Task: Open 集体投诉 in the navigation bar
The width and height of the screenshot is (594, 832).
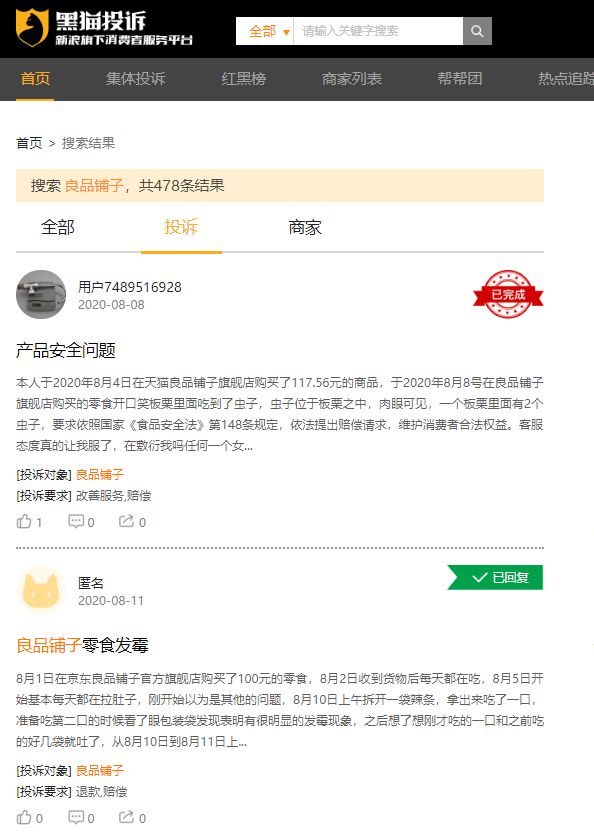Action: pos(136,79)
